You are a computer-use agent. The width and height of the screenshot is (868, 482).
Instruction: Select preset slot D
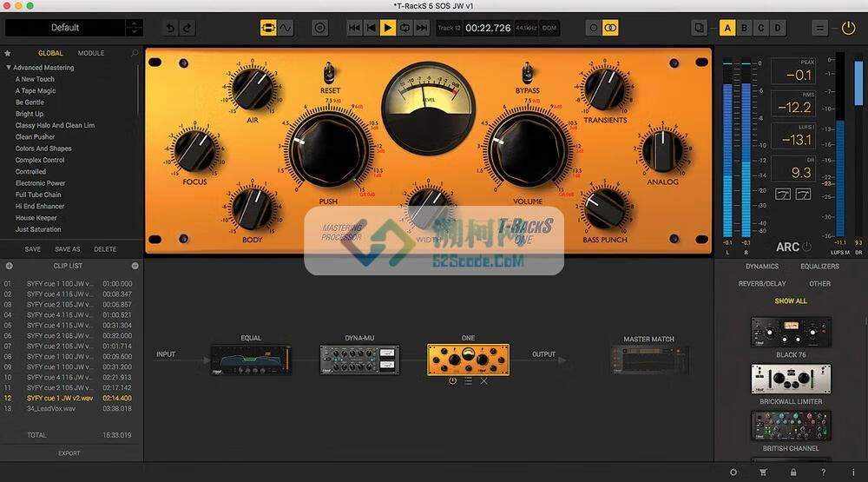(778, 28)
